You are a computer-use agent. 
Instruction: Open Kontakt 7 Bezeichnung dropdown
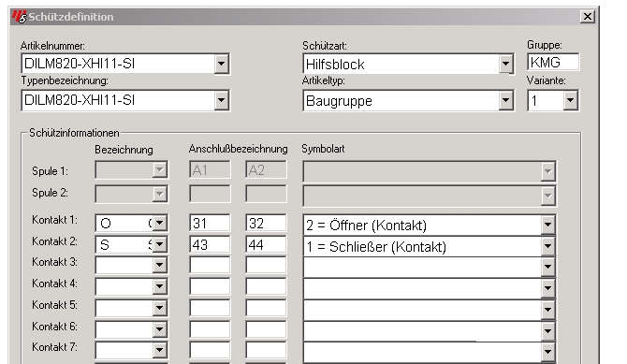(159, 350)
